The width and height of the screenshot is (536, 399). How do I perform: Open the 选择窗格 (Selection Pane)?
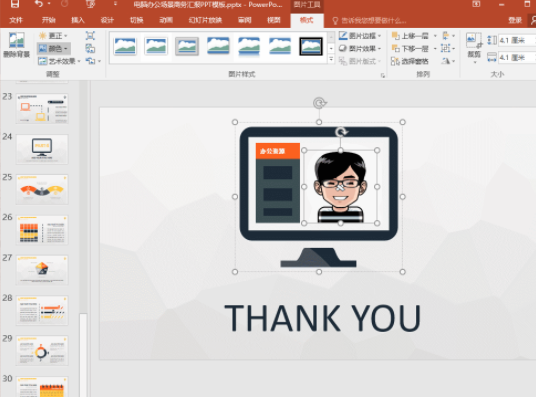pyautogui.click(x=410, y=61)
